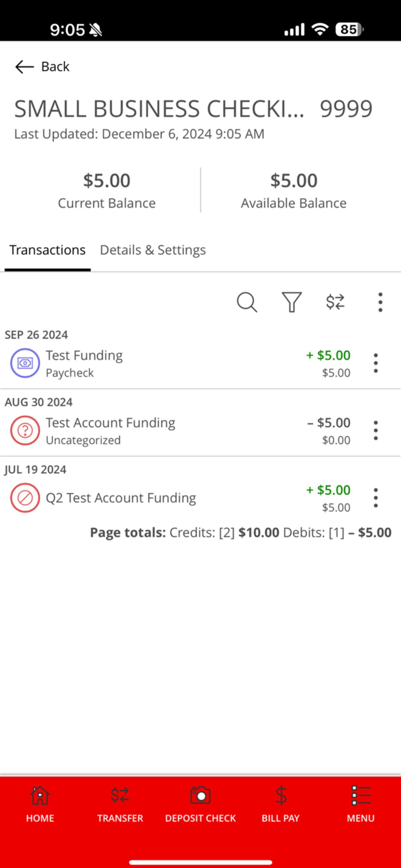Tap the magnifying glass search icon
This screenshot has width=401, height=868.
pyautogui.click(x=247, y=302)
